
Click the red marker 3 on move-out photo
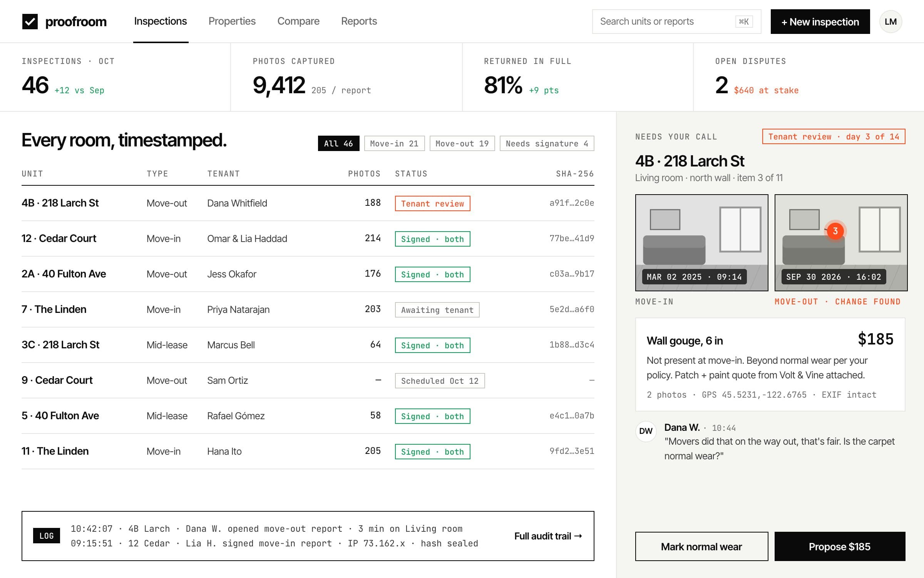tap(835, 231)
